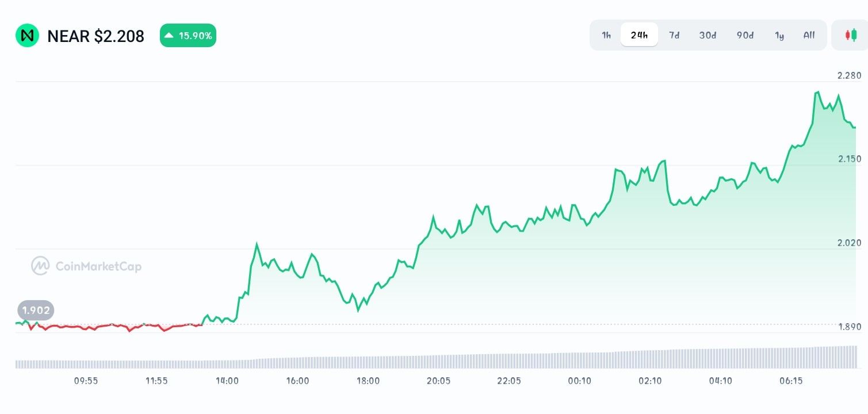
Task: Click the 18:00 time axis label
Action: (x=368, y=381)
